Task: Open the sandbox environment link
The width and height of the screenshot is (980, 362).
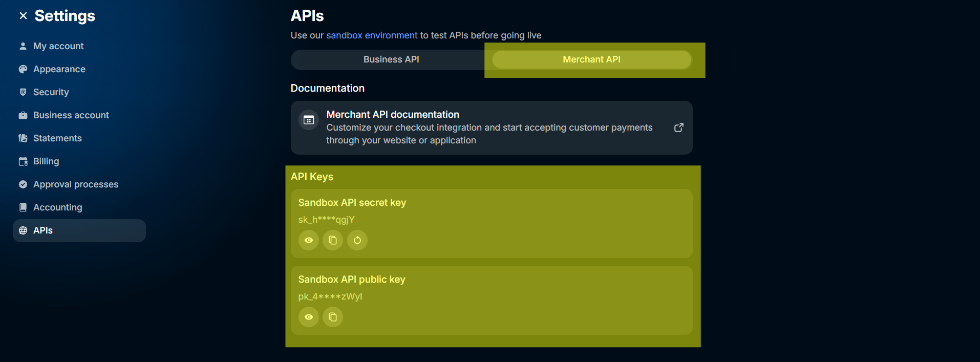Action: 372,35
